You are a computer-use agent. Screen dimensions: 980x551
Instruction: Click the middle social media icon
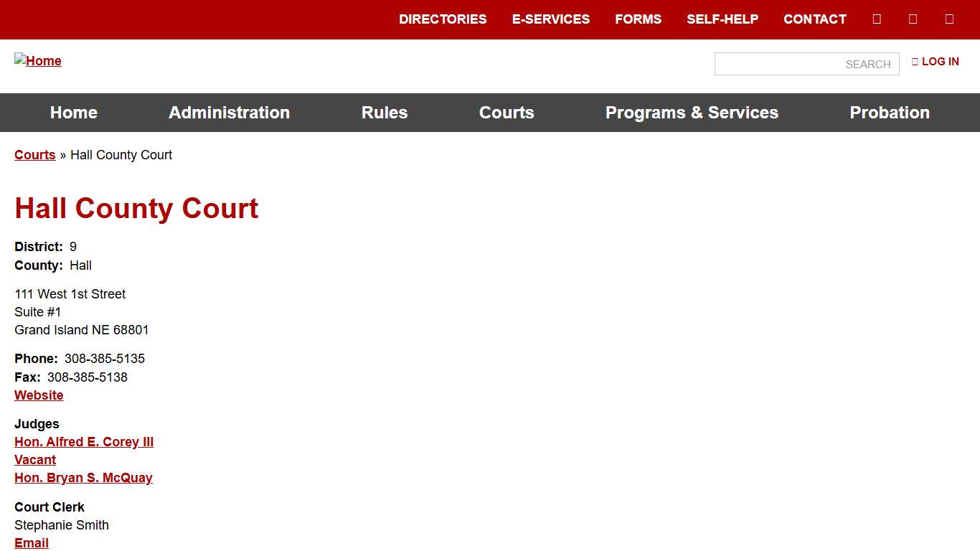coord(913,19)
